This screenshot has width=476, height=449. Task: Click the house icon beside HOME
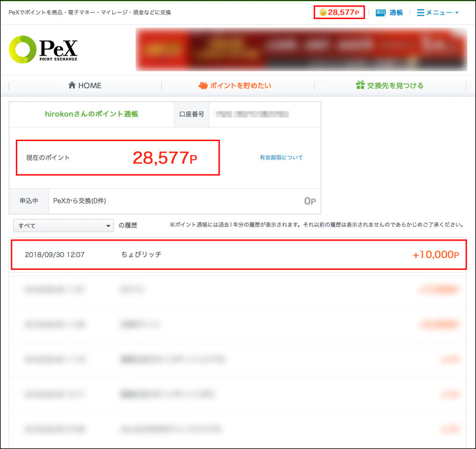click(x=72, y=85)
